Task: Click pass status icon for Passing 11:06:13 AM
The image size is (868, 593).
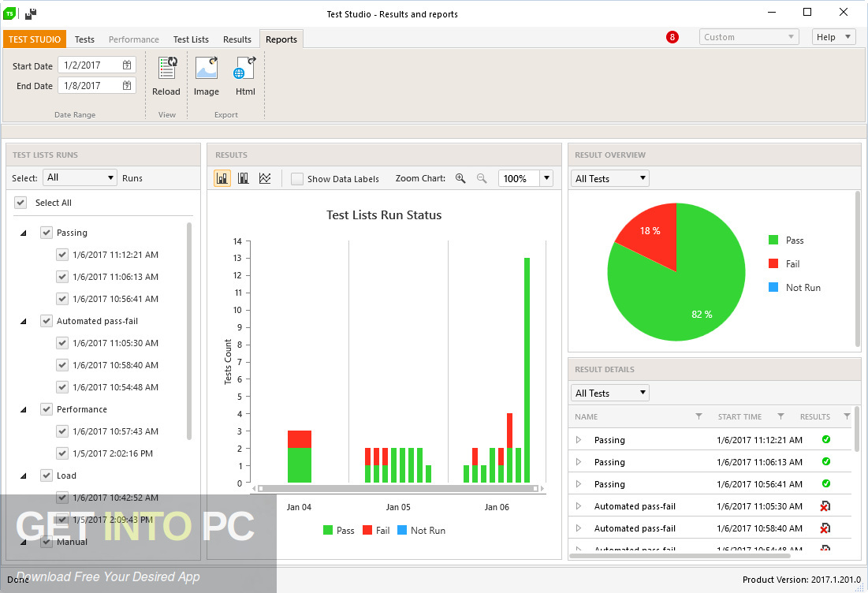Action: click(826, 462)
